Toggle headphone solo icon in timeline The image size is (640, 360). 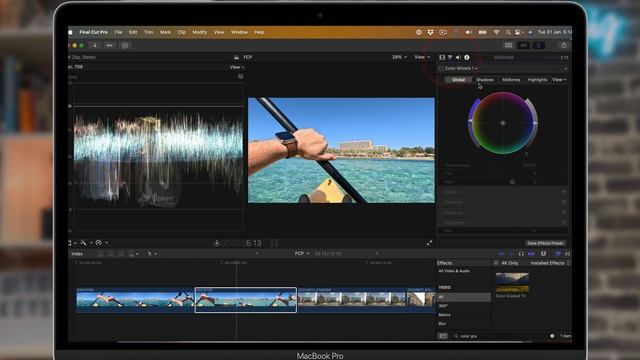coord(521,253)
